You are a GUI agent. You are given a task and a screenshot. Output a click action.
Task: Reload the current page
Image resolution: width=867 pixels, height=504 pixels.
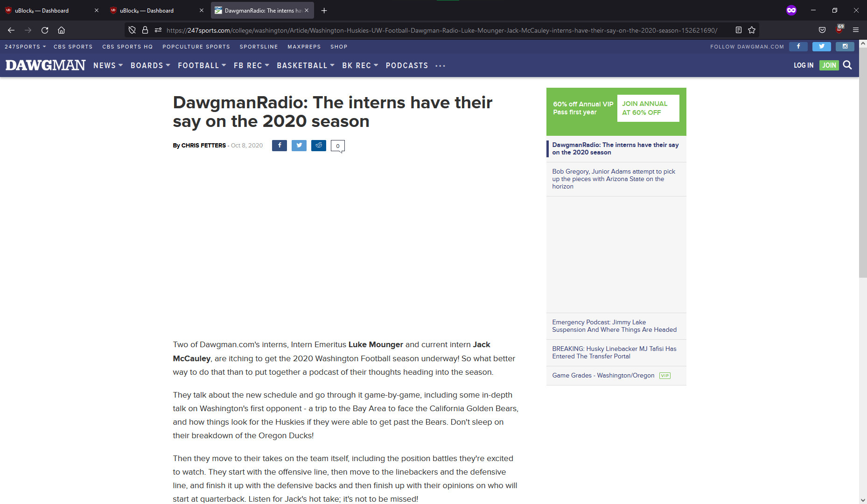pyautogui.click(x=44, y=30)
